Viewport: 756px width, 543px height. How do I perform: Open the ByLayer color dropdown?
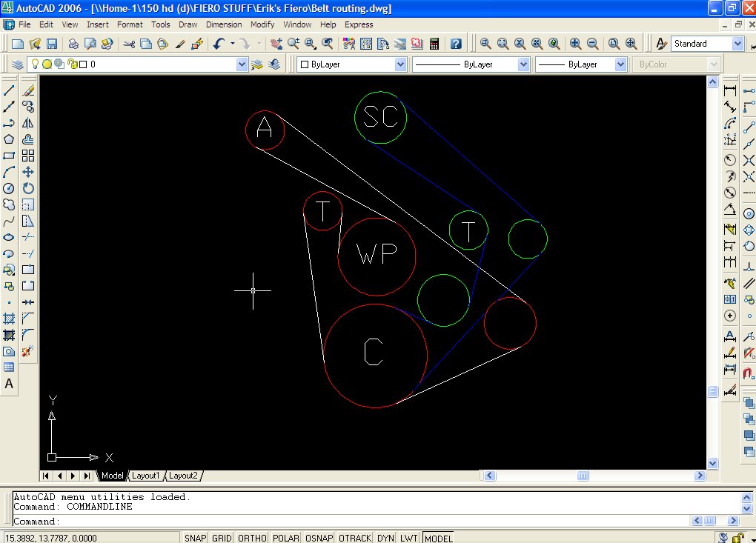(401, 64)
